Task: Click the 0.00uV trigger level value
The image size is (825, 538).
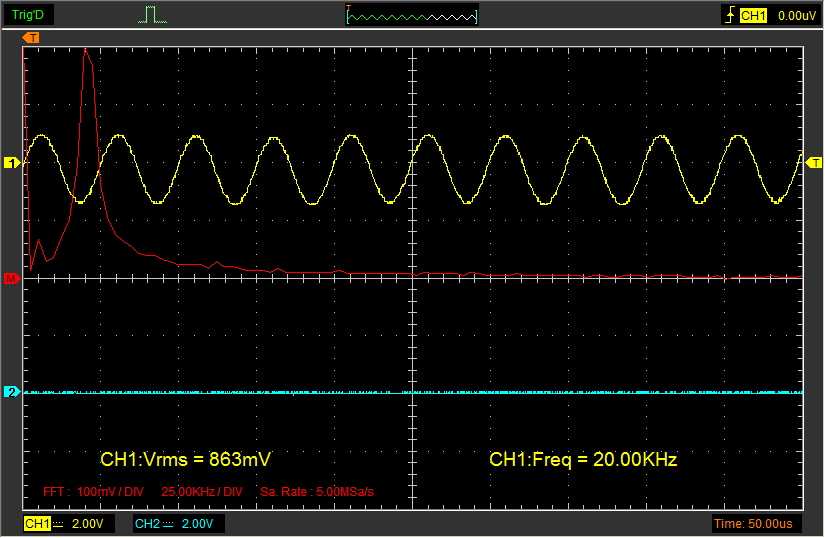Action: coord(797,16)
